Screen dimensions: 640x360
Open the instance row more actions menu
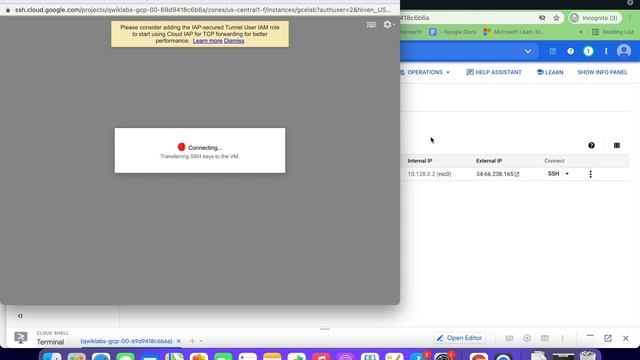pyautogui.click(x=590, y=174)
